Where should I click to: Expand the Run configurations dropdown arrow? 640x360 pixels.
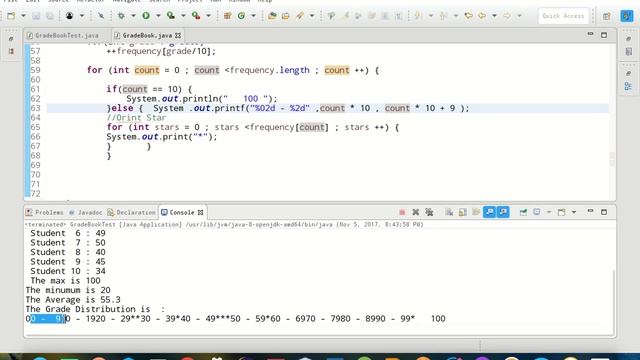tap(158, 16)
